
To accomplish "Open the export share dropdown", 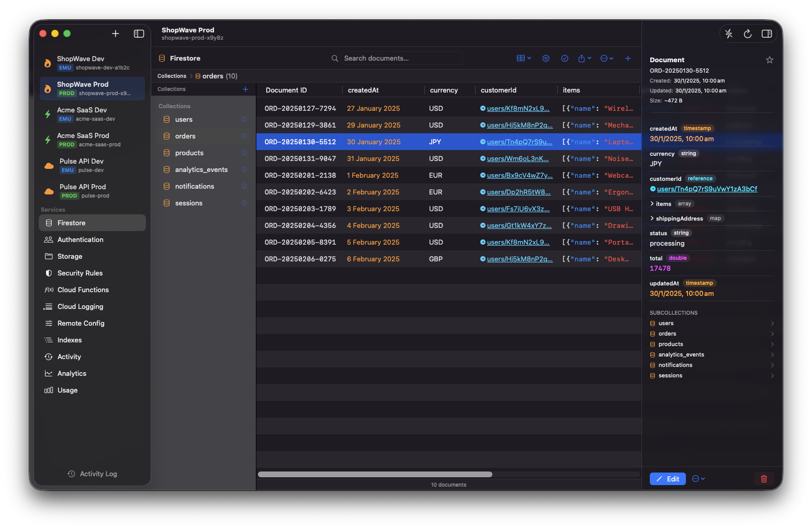I will pyautogui.click(x=584, y=58).
